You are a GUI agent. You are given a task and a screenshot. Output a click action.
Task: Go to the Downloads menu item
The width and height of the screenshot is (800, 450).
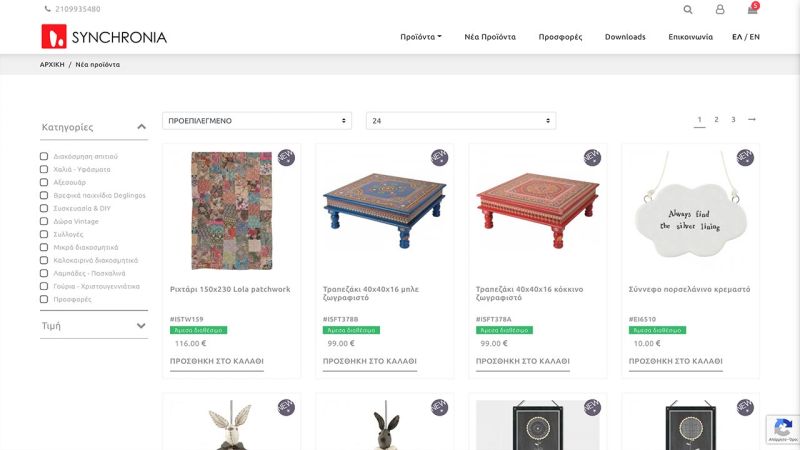(x=625, y=37)
